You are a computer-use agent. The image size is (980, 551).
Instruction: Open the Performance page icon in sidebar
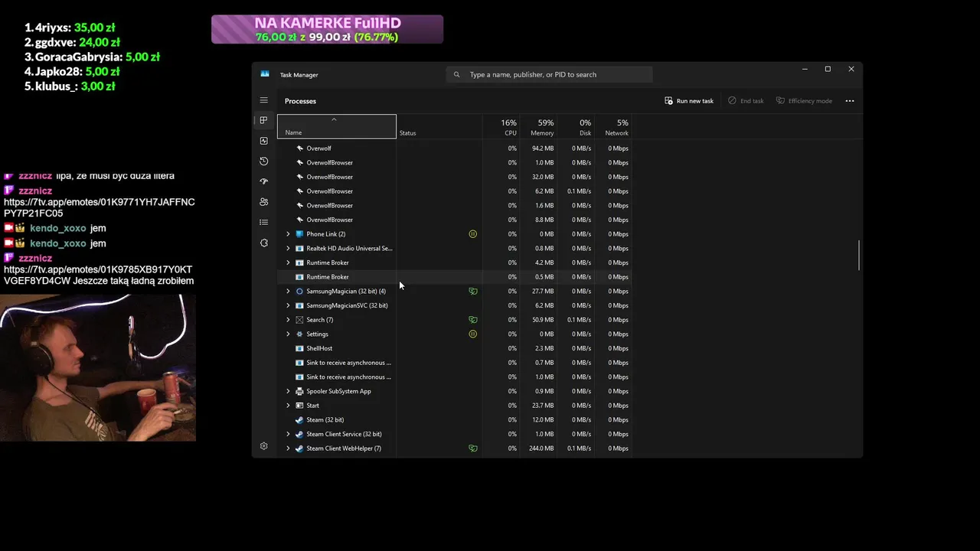(x=263, y=141)
